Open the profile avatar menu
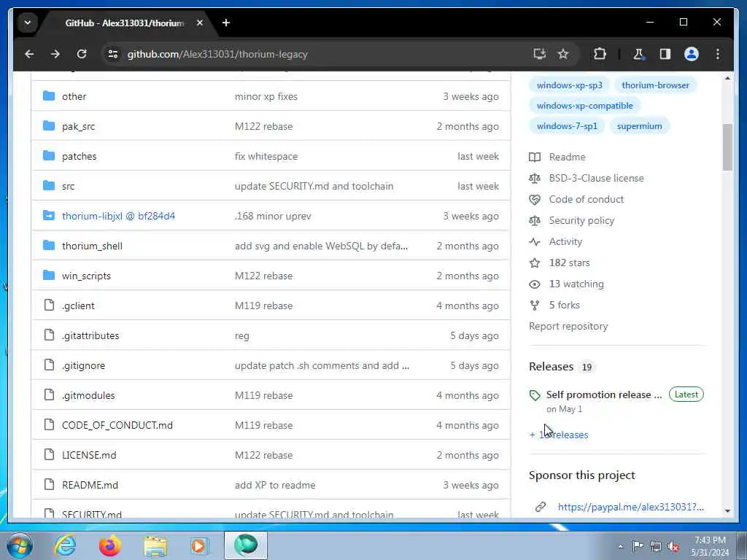 [x=692, y=54]
